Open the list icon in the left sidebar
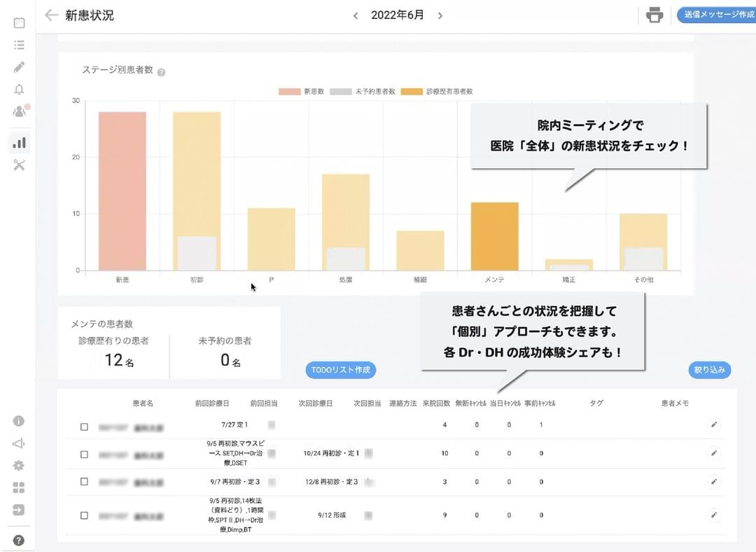756x552 pixels. (19, 45)
